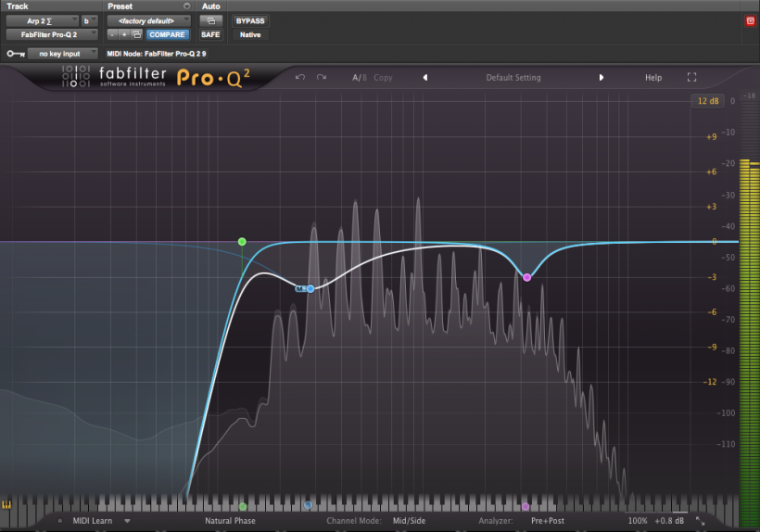Click the key input icon
Image resolution: width=760 pixels, height=532 pixels.
[16, 54]
